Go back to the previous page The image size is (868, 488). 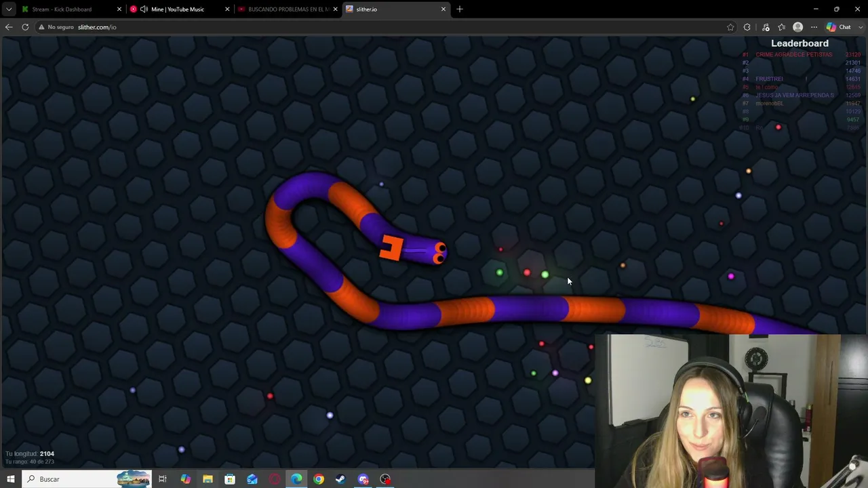pyautogui.click(x=9, y=27)
